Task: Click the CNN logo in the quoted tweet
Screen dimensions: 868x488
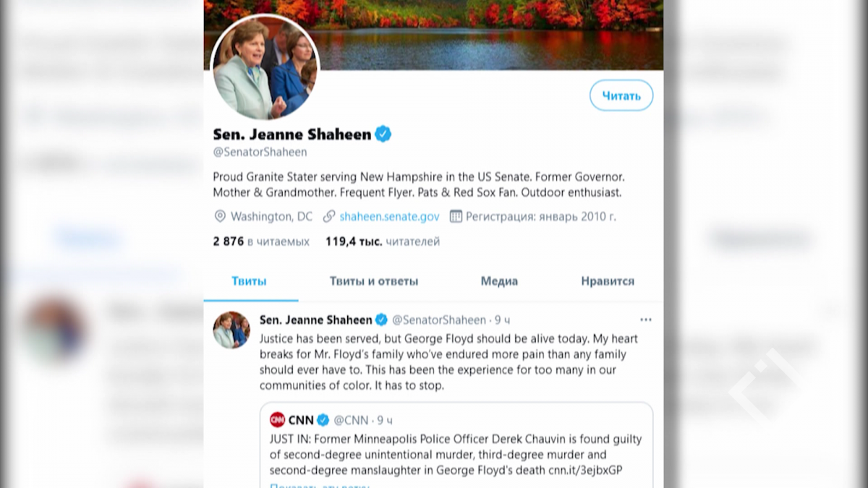Action: [x=278, y=420]
